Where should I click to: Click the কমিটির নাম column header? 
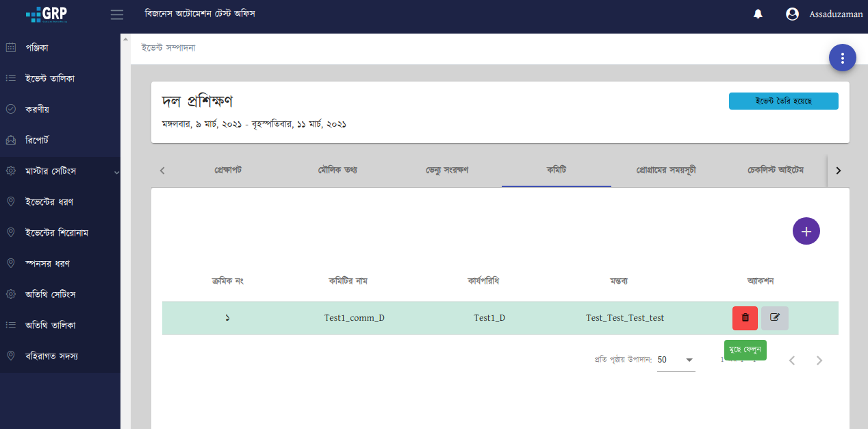click(x=348, y=281)
